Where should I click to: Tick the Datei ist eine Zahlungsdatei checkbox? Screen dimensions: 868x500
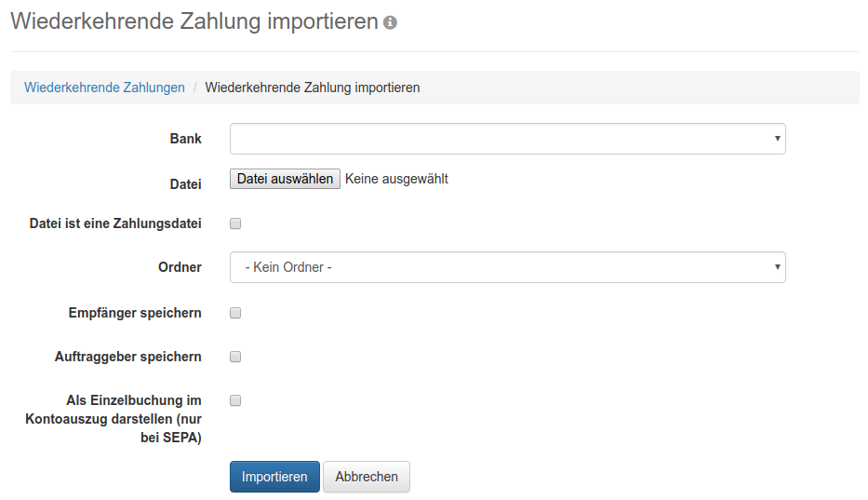pos(235,223)
